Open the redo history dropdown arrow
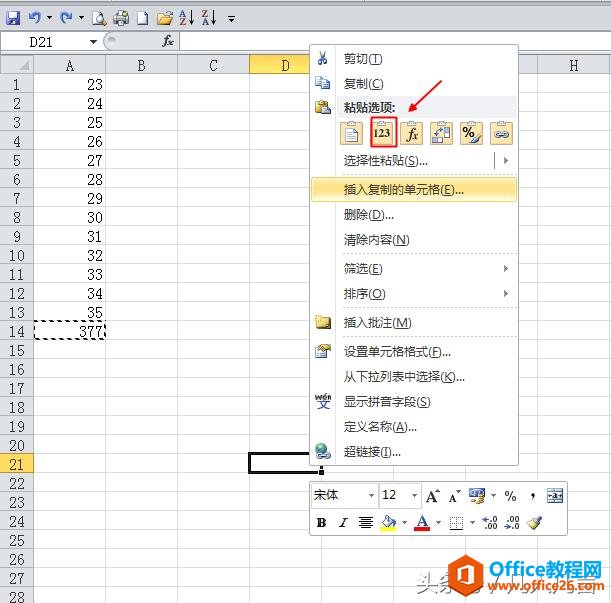The width and height of the screenshot is (611, 603). pos(81,18)
